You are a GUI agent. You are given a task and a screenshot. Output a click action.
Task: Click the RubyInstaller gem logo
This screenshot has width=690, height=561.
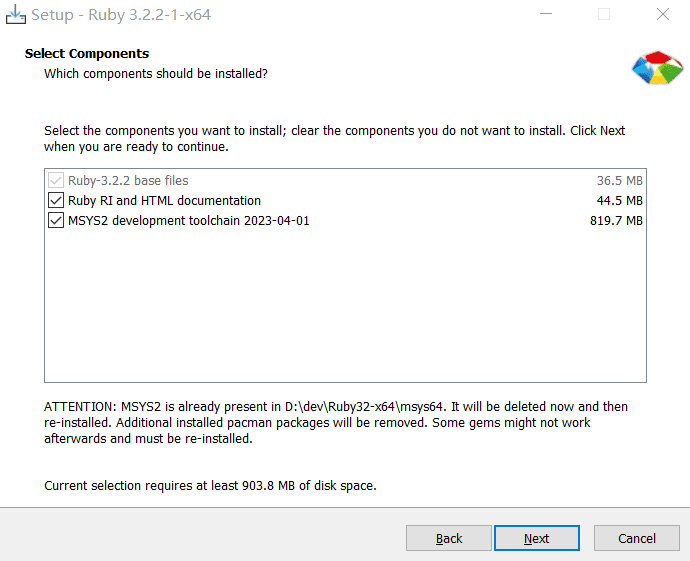(x=656, y=66)
